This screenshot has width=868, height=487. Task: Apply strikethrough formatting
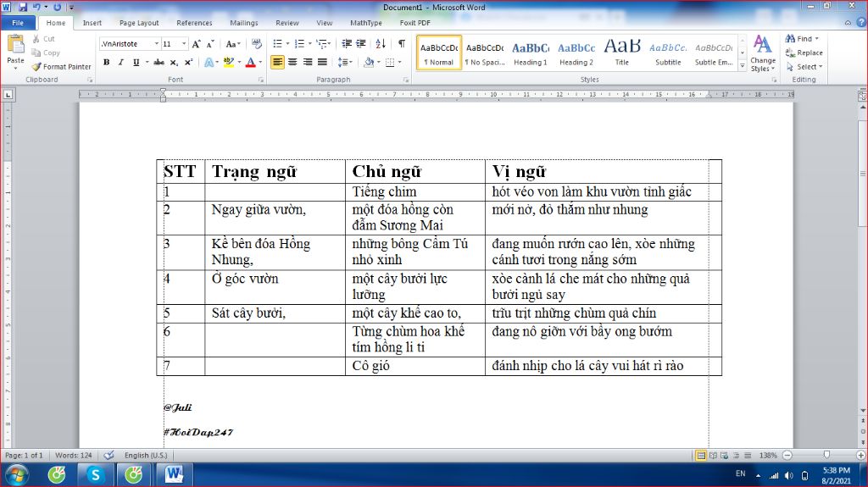(159, 62)
